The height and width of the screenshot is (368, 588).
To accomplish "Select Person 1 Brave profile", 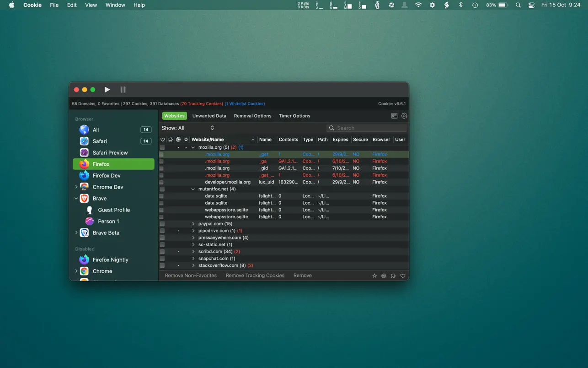I will 108,222.
